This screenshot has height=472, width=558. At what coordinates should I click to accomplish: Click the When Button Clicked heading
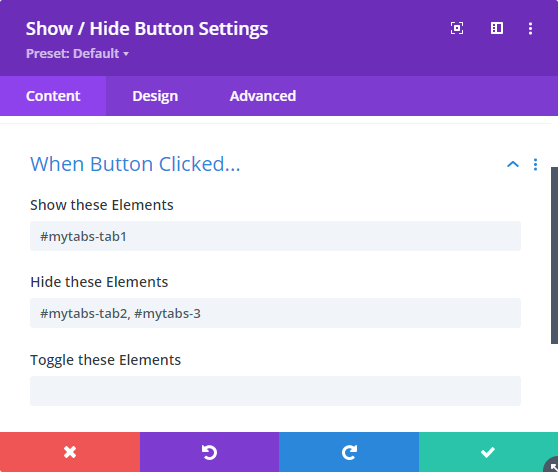point(135,164)
